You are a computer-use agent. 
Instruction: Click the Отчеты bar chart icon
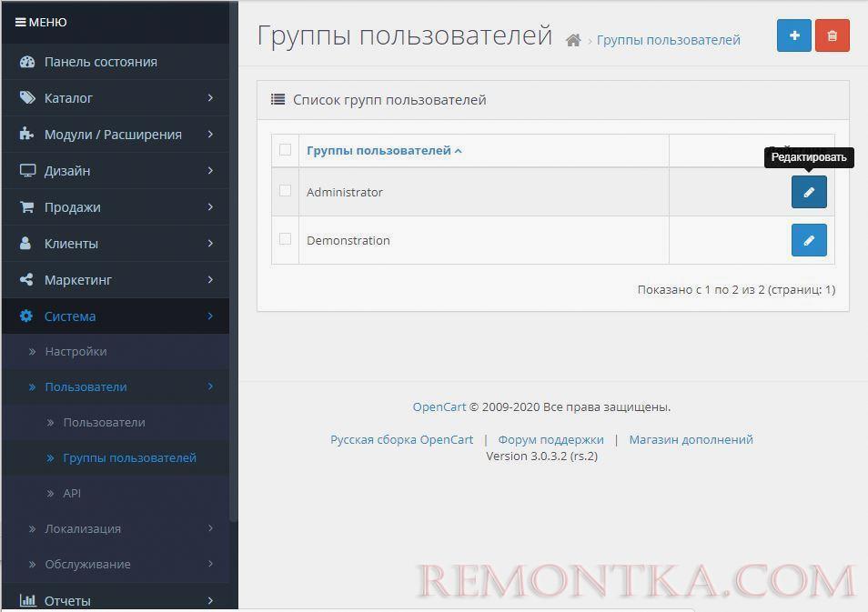[x=27, y=600]
